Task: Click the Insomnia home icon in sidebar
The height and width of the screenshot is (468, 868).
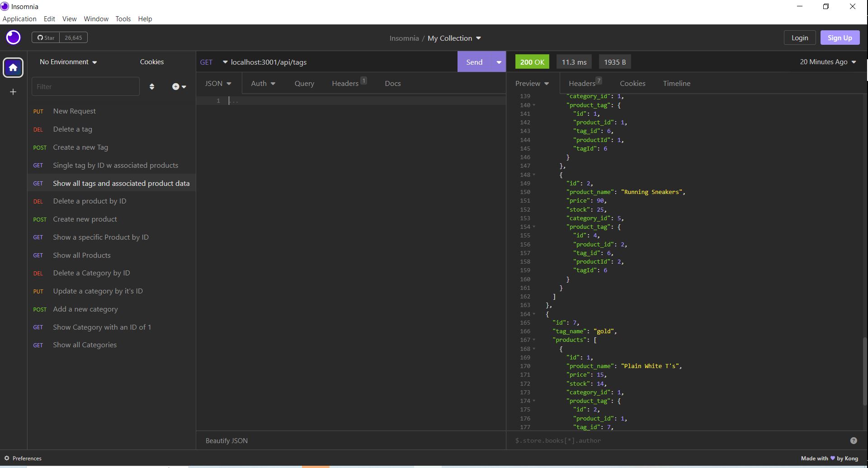Action: (13, 67)
